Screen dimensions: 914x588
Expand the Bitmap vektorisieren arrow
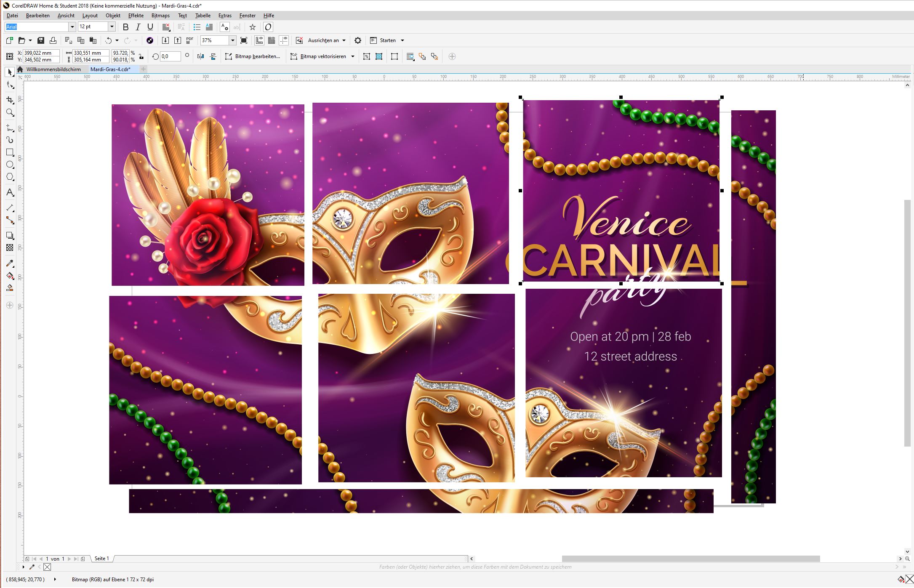point(353,56)
